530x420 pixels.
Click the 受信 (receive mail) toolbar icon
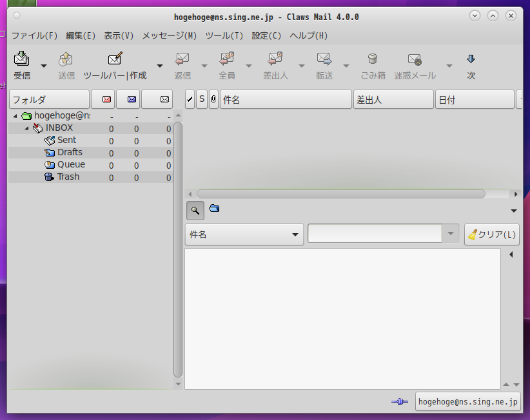[x=22, y=59]
